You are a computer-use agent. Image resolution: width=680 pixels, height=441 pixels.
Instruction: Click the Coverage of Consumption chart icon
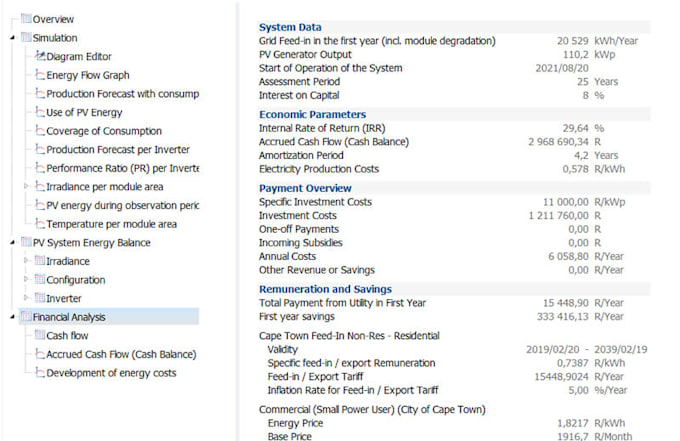pyautogui.click(x=40, y=131)
